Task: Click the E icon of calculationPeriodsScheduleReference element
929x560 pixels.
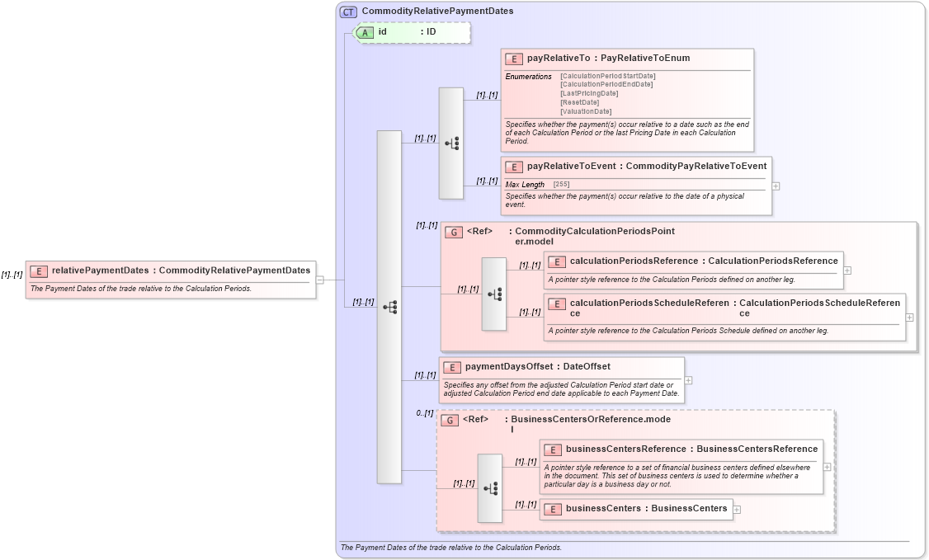Action: coord(557,304)
